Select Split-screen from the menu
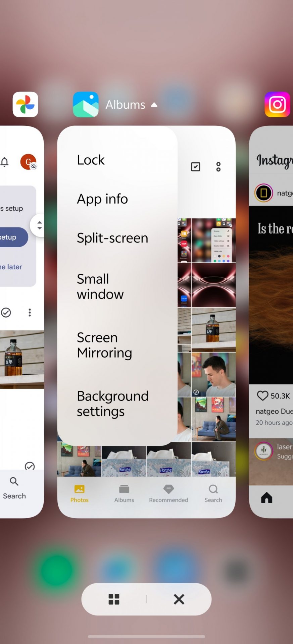 click(x=112, y=238)
